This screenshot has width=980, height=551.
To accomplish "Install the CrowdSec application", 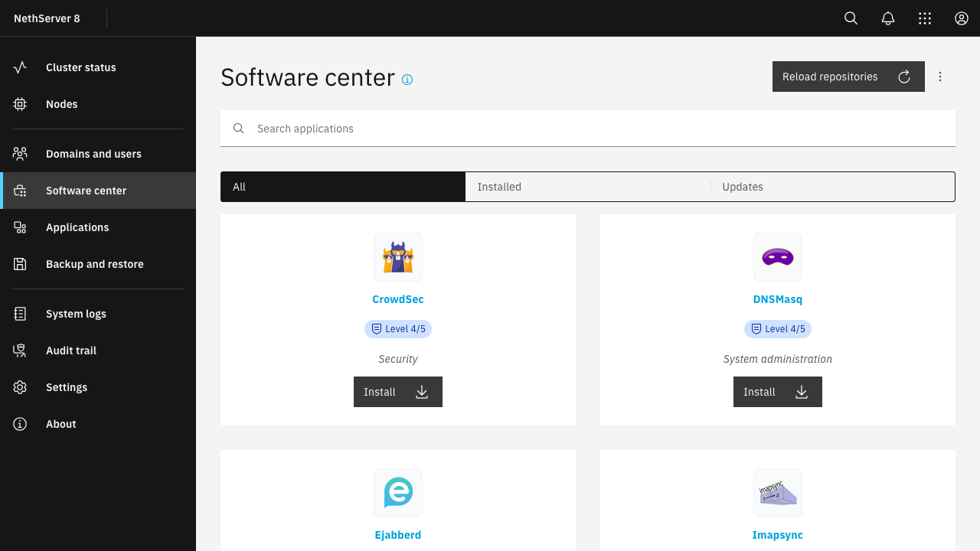I will [x=398, y=392].
